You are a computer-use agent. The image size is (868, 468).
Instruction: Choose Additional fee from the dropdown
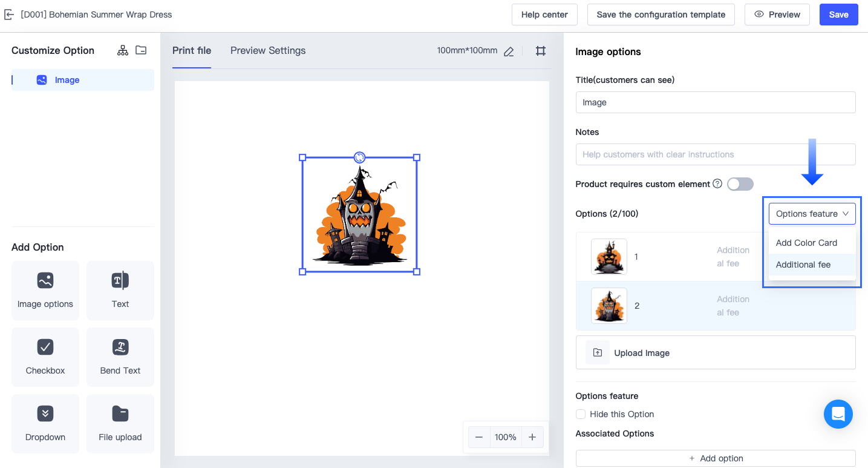(x=803, y=265)
